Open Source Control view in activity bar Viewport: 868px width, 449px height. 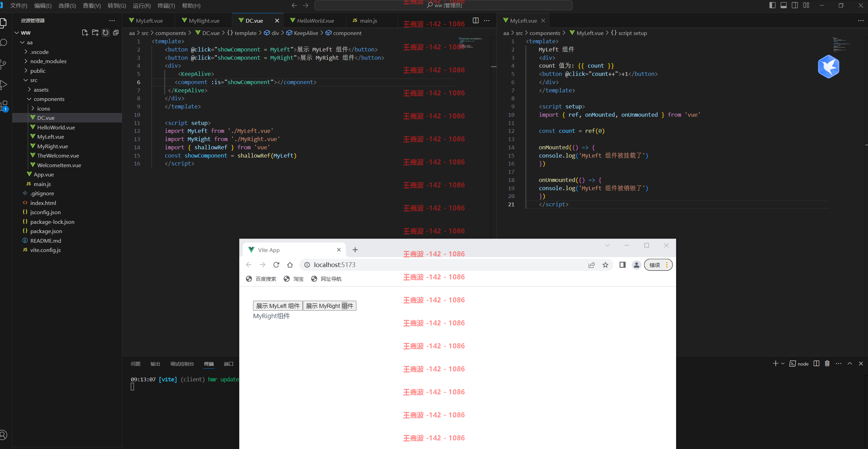pyautogui.click(x=3, y=64)
